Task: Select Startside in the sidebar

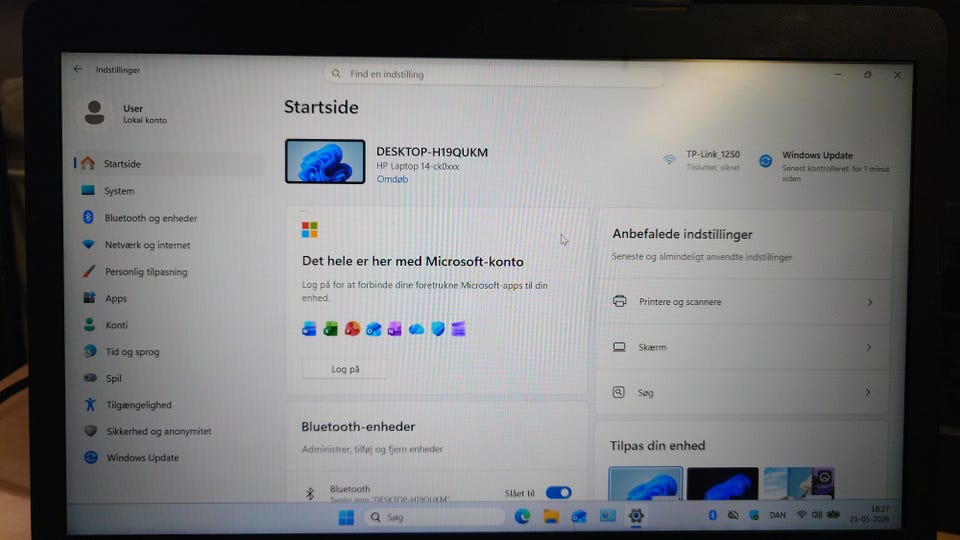Action: (x=168, y=163)
